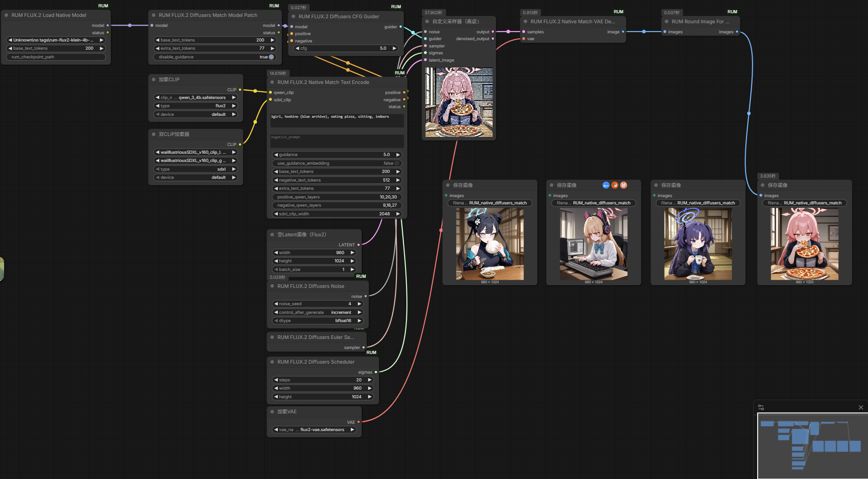The height and width of the screenshot is (479, 868).
Task: Click the dark-haired girl saved image thumbnail
Action: [490, 244]
